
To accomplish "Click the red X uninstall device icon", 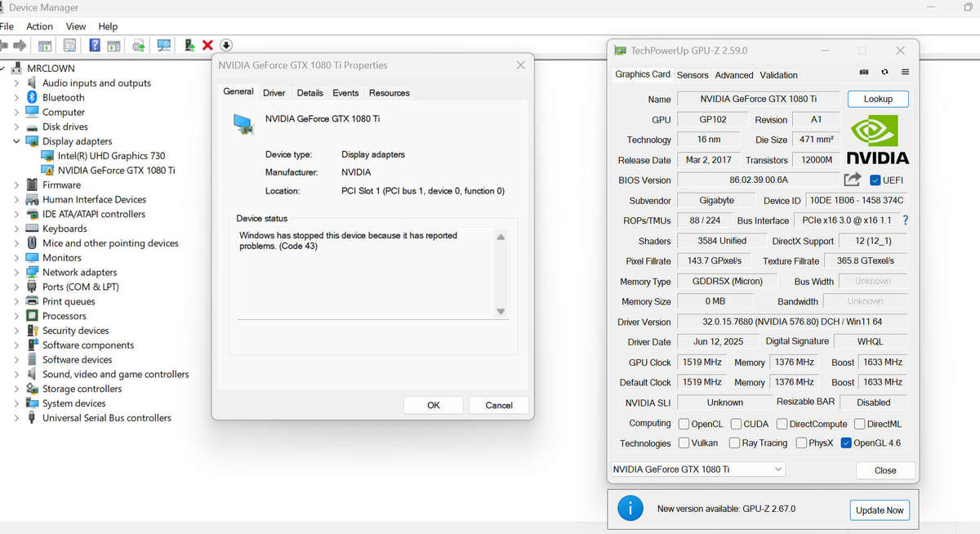I will (207, 46).
